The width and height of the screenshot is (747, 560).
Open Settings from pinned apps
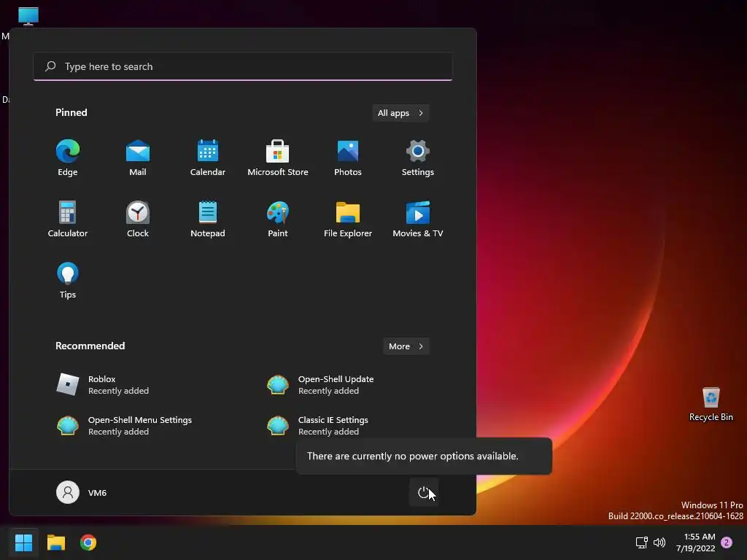418,157
